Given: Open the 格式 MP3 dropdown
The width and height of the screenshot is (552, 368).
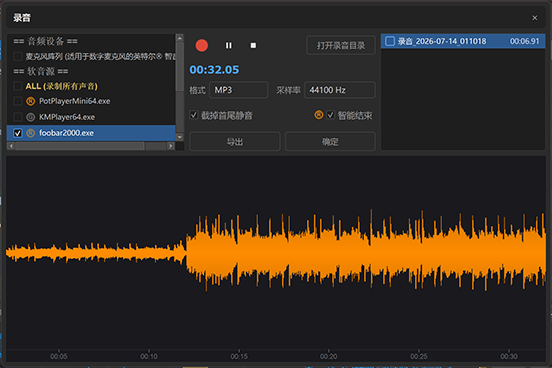Looking at the screenshot, I should point(238,90).
